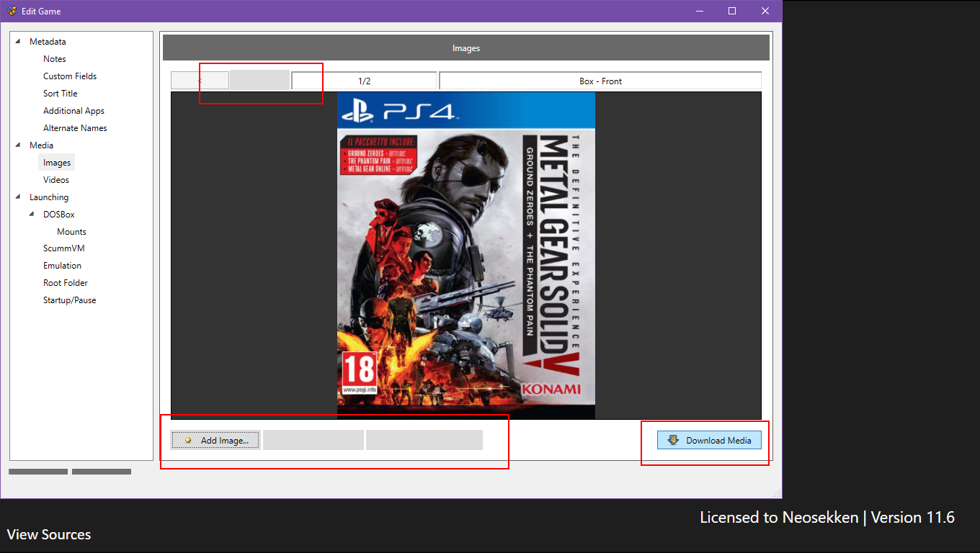Open the DOSBox settings page
This screenshot has width=980, height=553.
coord(59,215)
